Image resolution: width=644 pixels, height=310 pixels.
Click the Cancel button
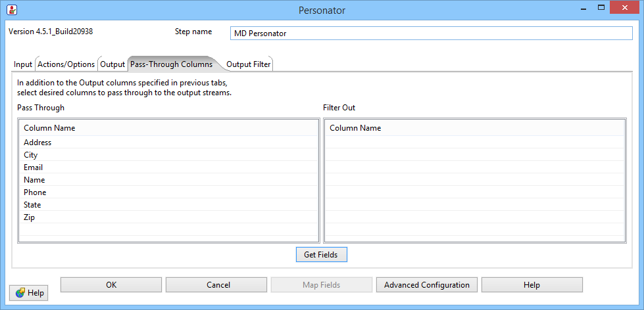[x=218, y=285]
